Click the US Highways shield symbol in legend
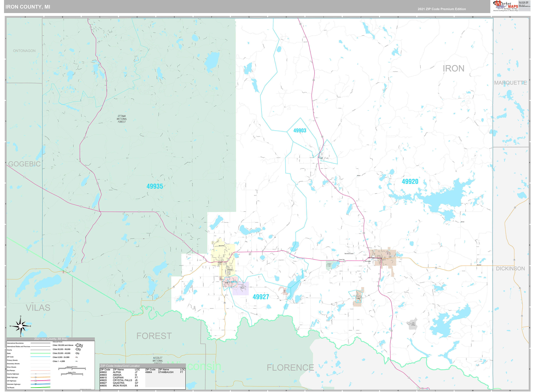Viewport: 535px width, 392px height. pos(36,381)
